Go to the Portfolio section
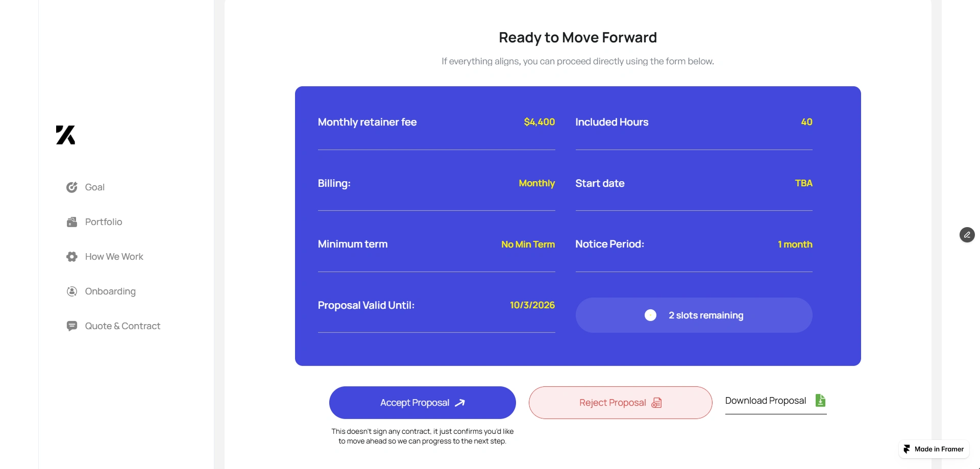 click(x=104, y=222)
